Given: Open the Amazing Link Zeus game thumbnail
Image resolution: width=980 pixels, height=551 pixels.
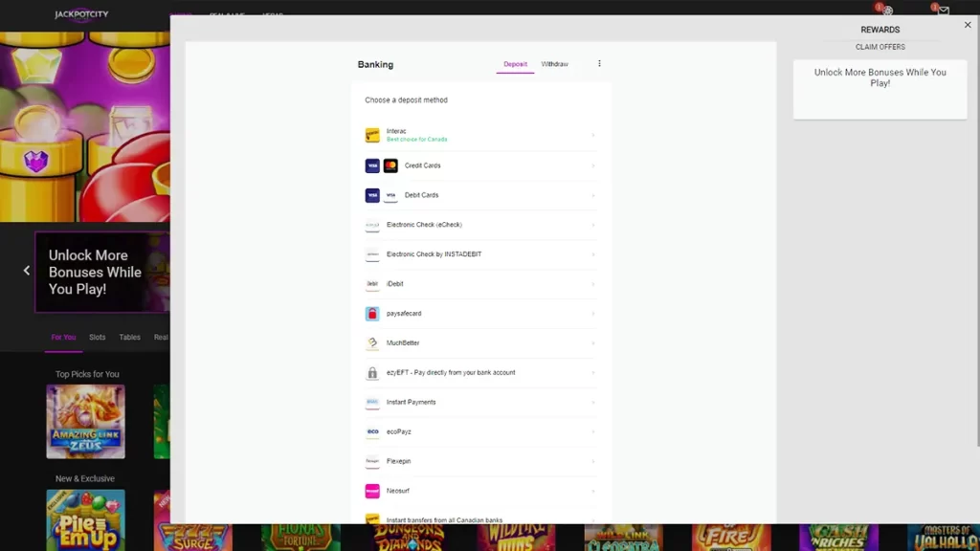Looking at the screenshot, I should pos(85,422).
